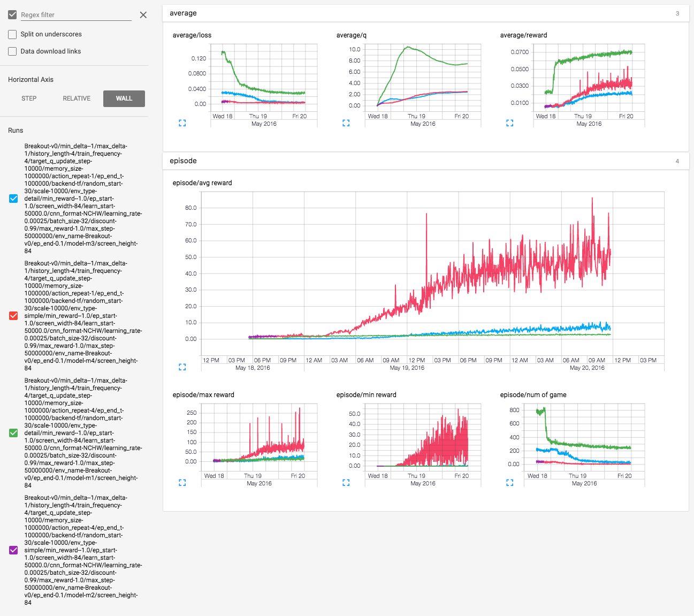694x616 pixels.
Task: Clear the regex filter with X icon
Action: coord(143,15)
